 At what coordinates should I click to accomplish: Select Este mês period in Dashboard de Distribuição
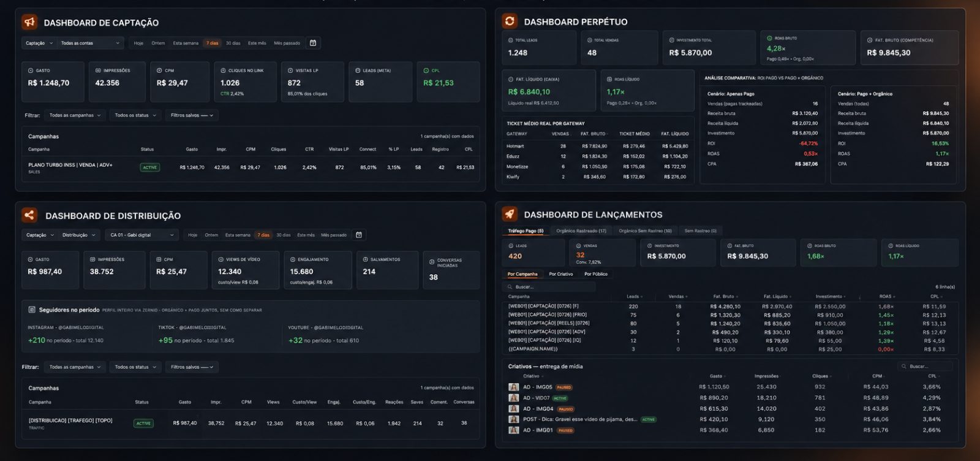coord(306,235)
